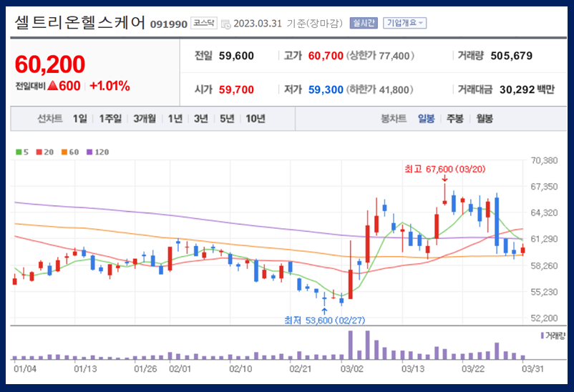The width and height of the screenshot is (574, 392).
Task: Switch to 일봉 candlestick chart
Action: [x=426, y=119]
